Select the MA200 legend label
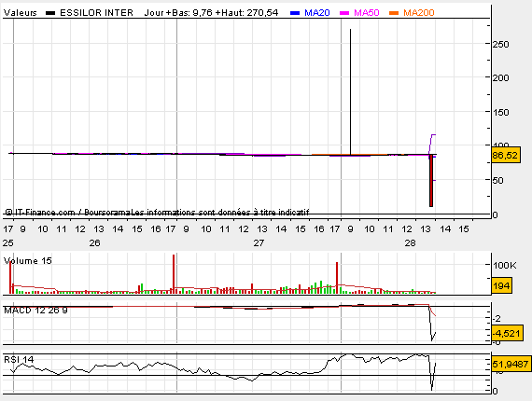 [419, 13]
